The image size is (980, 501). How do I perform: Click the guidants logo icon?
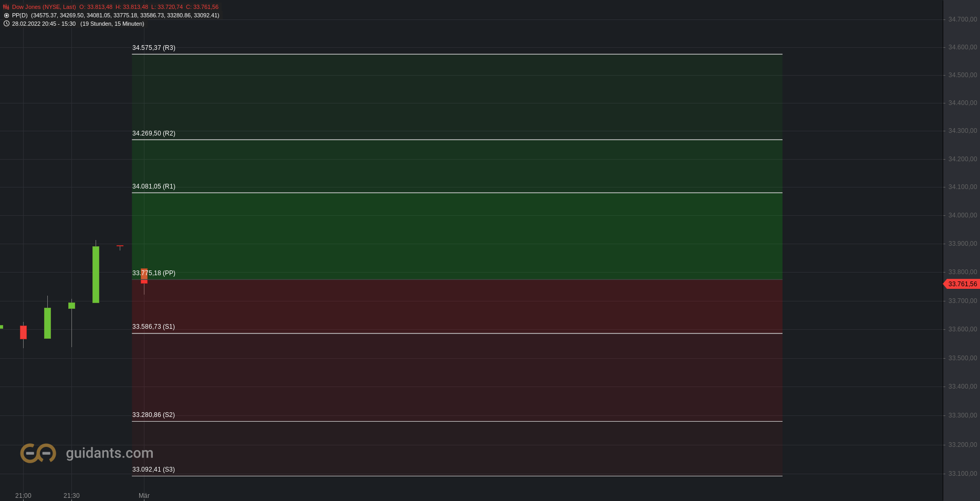[x=38, y=453]
